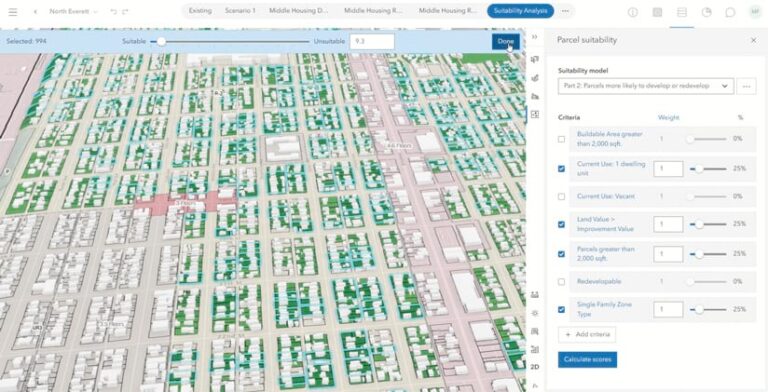
Task: Adjust Single Family Zone Type weight slider
Action: pyautogui.click(x=708, y=310)
